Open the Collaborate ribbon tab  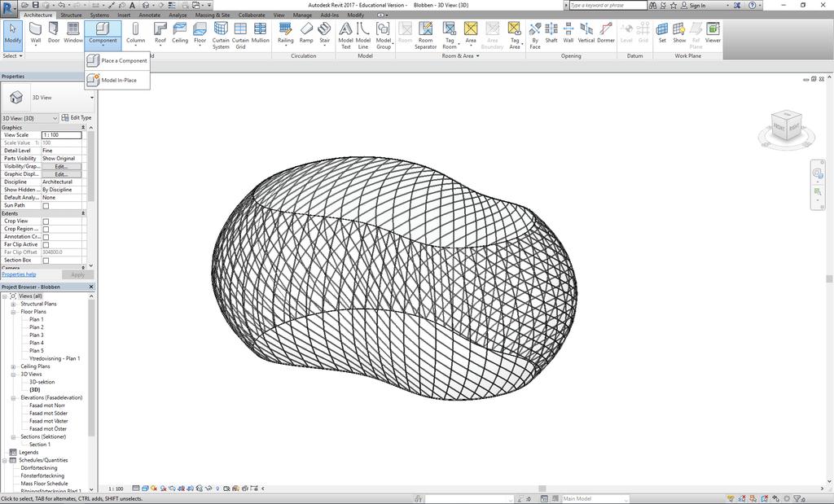click(252, 15)
